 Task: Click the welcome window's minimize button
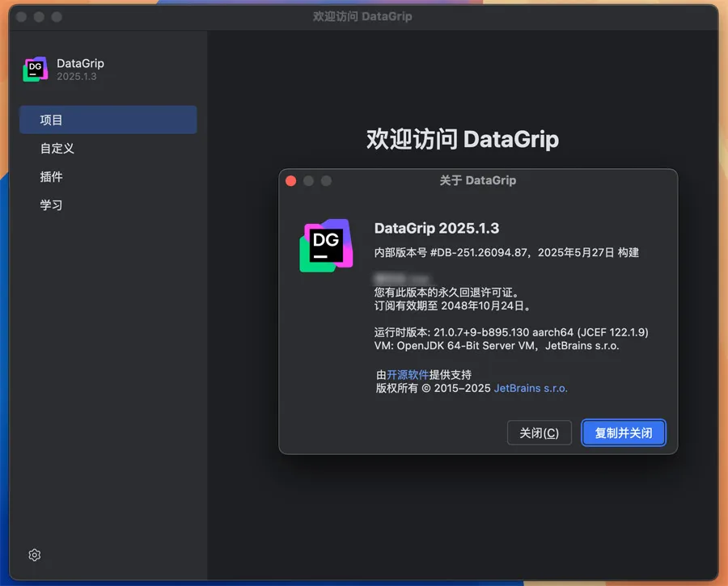[39, 17]
